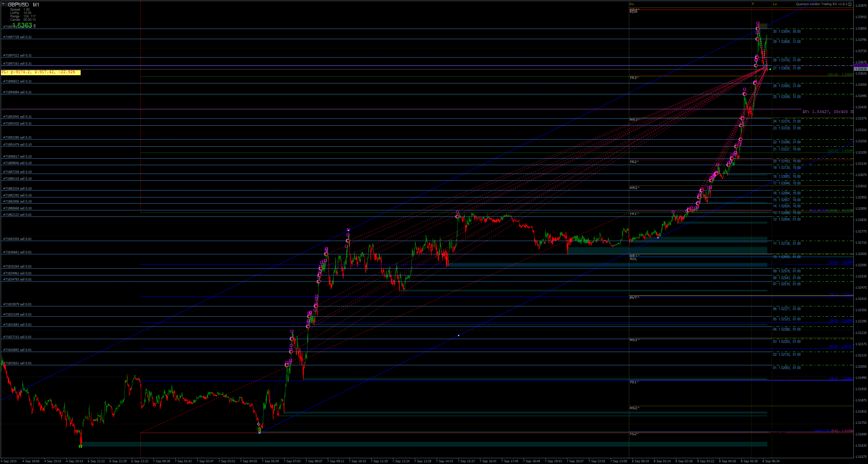Select the FS1^ support label
Viewport: 868px width, 464px height.
click(634, 382)
